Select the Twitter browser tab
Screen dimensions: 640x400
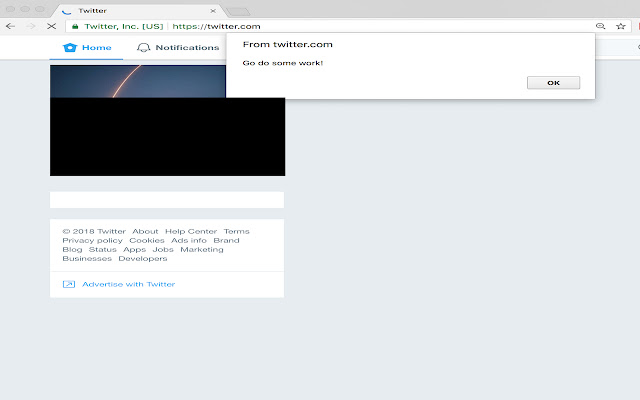pos(139,11)
